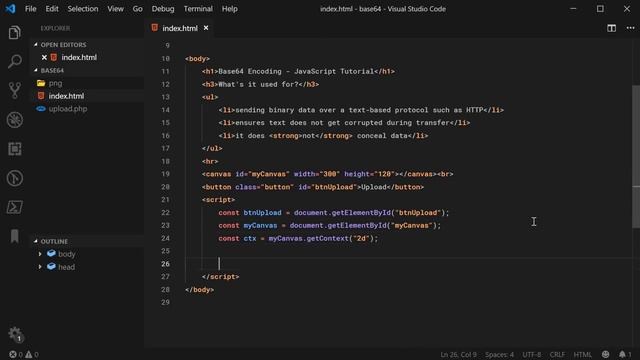
Task: Click UTF-8 encoding selector
Action: 532,354
